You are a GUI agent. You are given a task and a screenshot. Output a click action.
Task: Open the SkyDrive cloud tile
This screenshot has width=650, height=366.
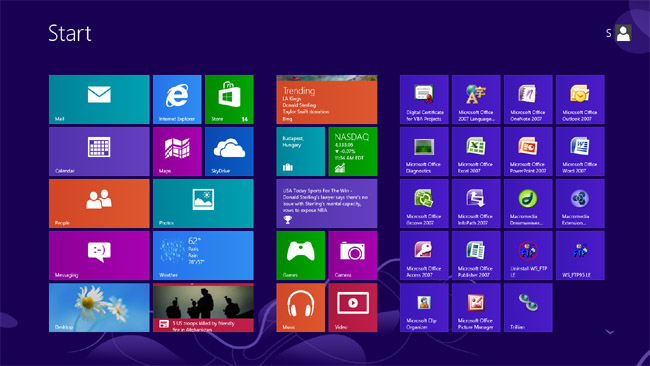click(229, 151)
